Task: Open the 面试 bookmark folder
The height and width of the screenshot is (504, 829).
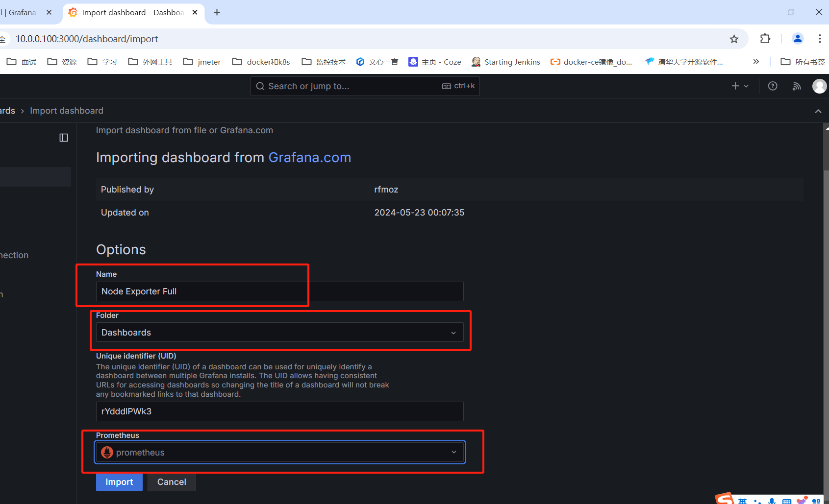Action: tap(22, 62)
